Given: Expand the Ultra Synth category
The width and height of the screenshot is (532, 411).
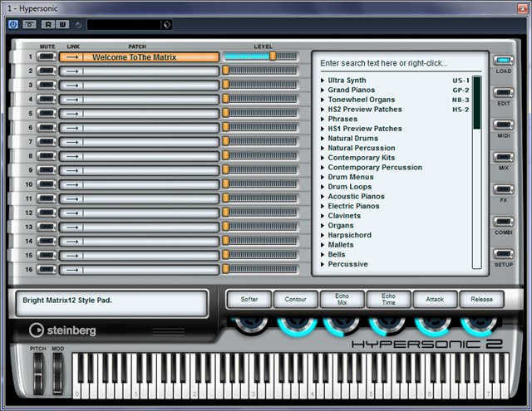Looking at the screenshot, I should pyautogui.click(x=323, y=81).
